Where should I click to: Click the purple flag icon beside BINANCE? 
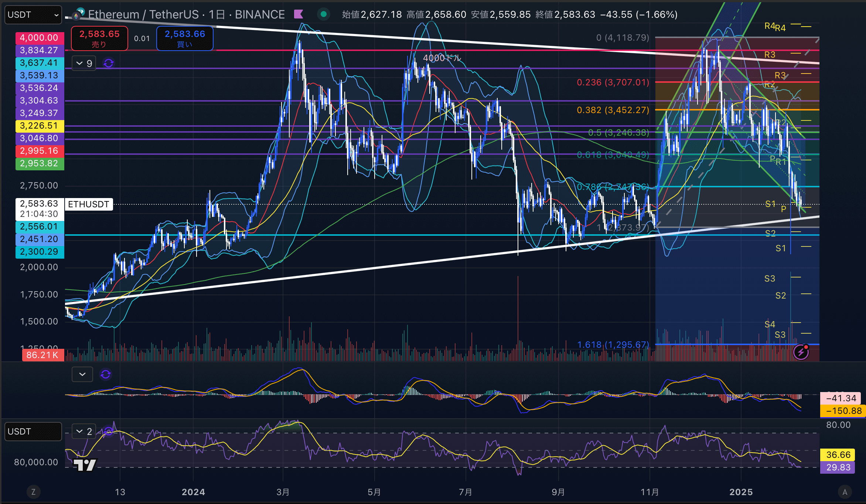[x=299, y=14]
